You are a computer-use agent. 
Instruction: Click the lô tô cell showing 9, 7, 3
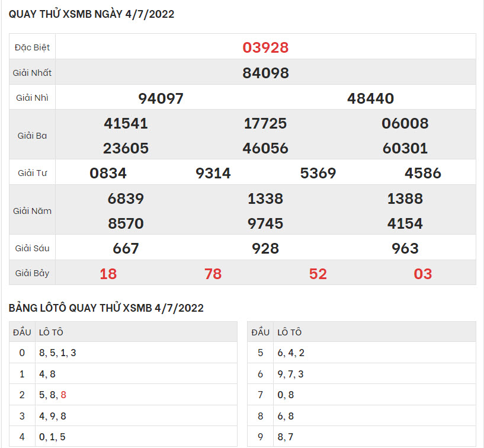coord(290,374)
